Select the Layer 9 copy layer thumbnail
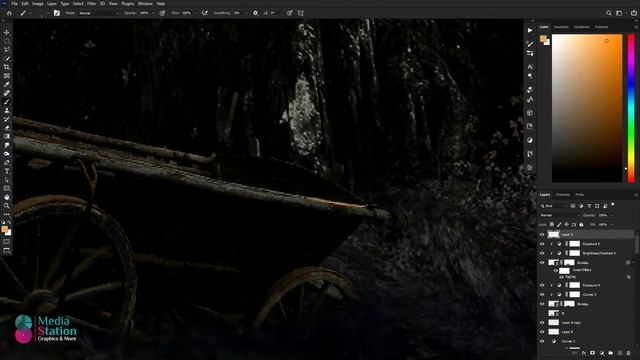The width and height of the screenshot is (640, 360). (x=553, y=322)
